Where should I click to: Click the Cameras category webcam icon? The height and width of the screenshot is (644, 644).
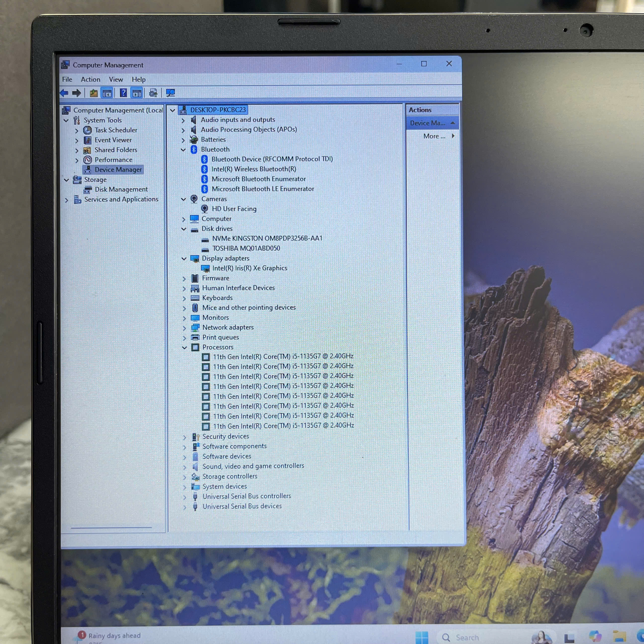[x=194, y=199]
